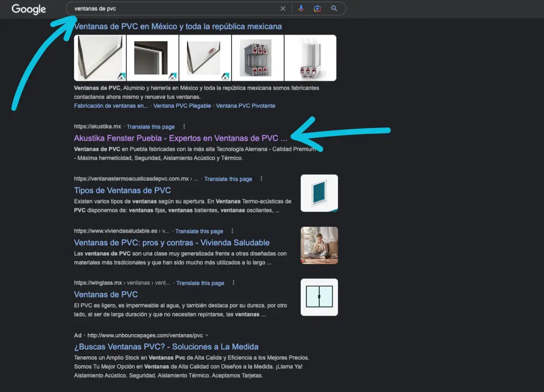This screenshot has width=544, height=392.
Task: Open more options for akustika.mx result
Action: 184,126
